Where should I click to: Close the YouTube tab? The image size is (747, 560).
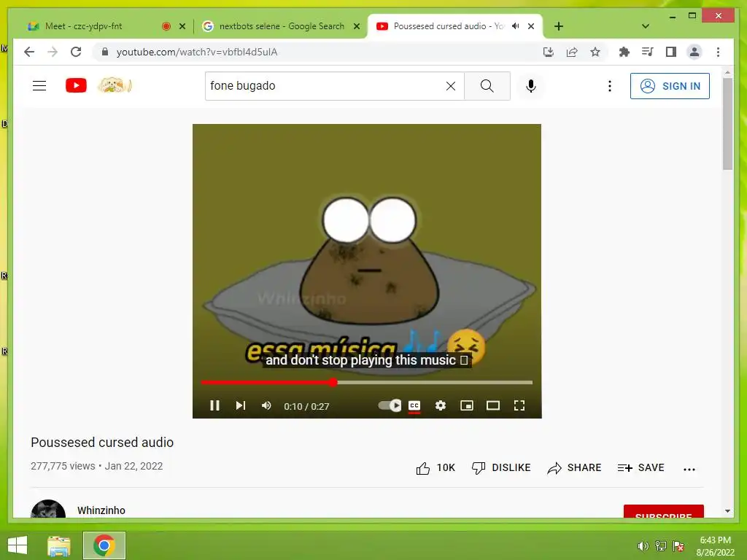point(531,26)
